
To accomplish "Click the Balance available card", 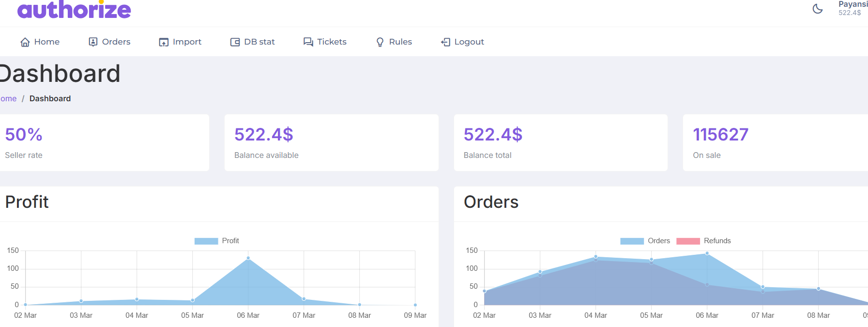I will (331, 142).
